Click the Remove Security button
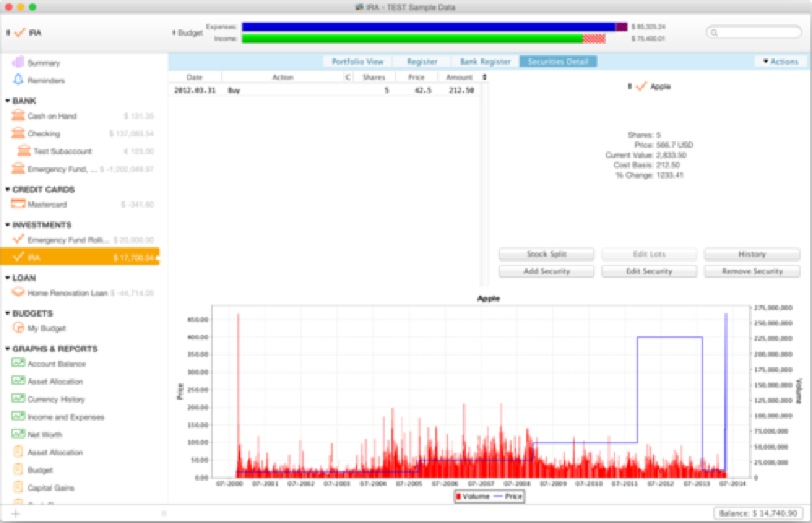 752,271
